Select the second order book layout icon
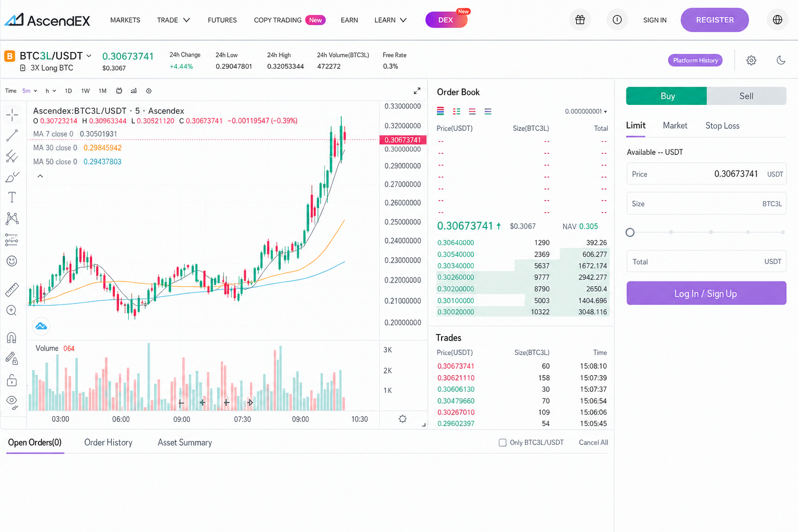The width and height of the screenshot is (798, 532). (x=457, y=111)
